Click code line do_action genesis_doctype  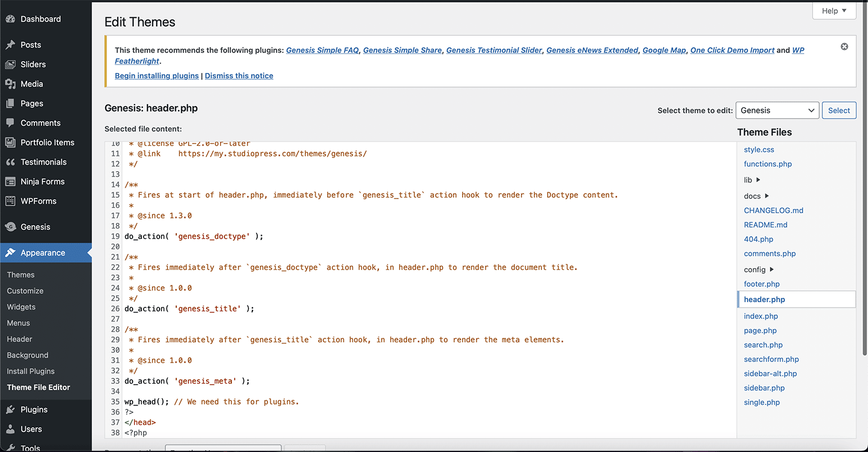(193, 236)
